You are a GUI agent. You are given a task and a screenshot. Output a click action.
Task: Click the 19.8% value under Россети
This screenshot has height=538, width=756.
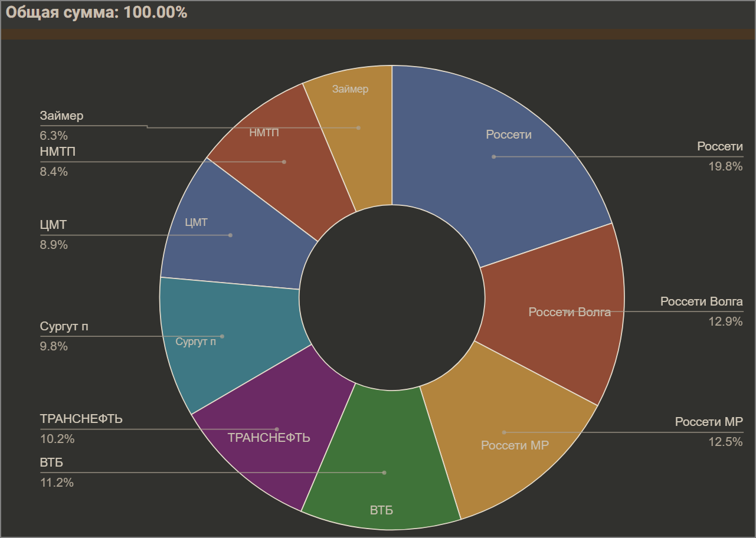(725, 166)
